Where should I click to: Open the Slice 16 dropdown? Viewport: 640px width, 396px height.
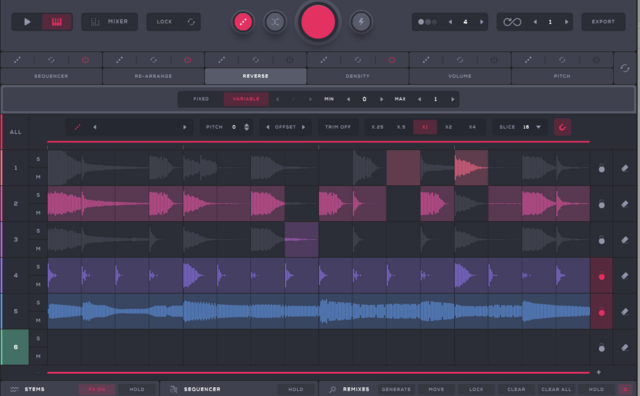coord(538,127)
